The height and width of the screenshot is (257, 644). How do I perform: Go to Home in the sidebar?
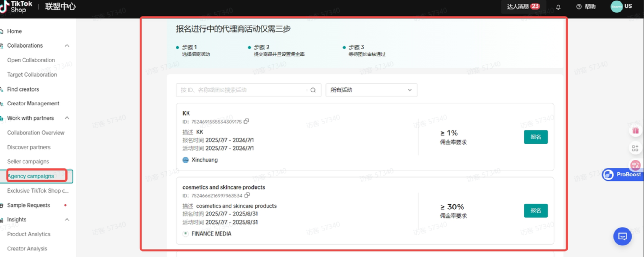coord(15,31)
